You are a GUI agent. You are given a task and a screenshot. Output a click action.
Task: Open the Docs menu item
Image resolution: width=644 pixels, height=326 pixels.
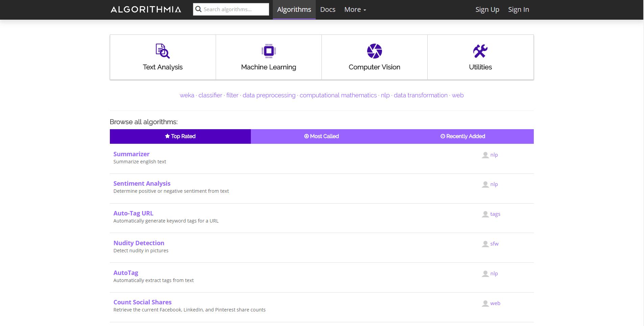(x=327, y=9)
